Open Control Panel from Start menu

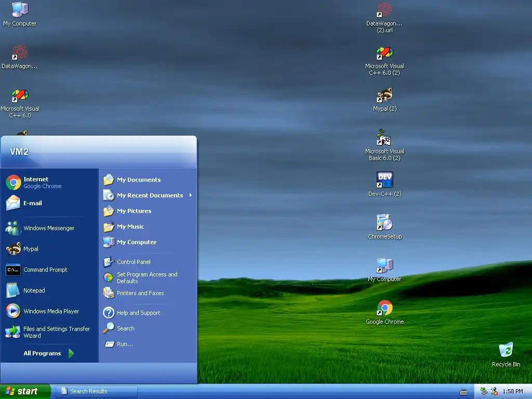148,262
